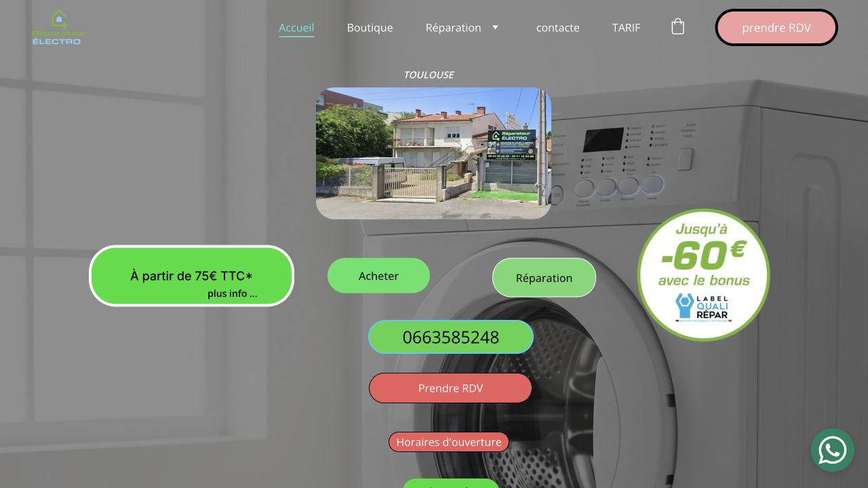Open the TARIF menu item
Screen dimensions: 868x488
pos(626,28)
